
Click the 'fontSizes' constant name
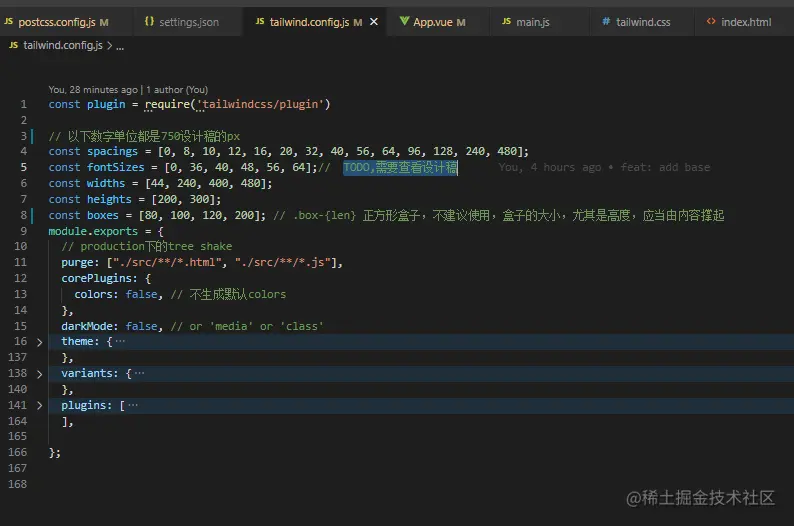click(x=115, y=167)
